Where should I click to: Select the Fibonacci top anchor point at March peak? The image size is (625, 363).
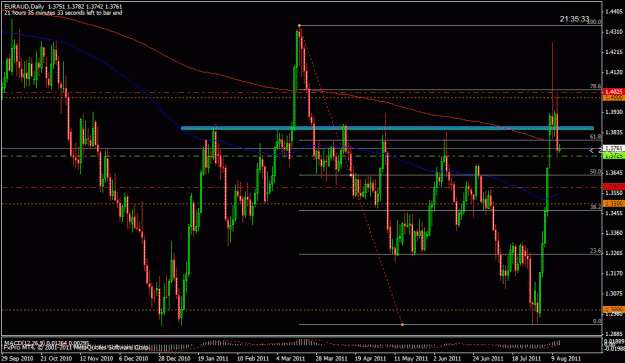click(299, 26)
